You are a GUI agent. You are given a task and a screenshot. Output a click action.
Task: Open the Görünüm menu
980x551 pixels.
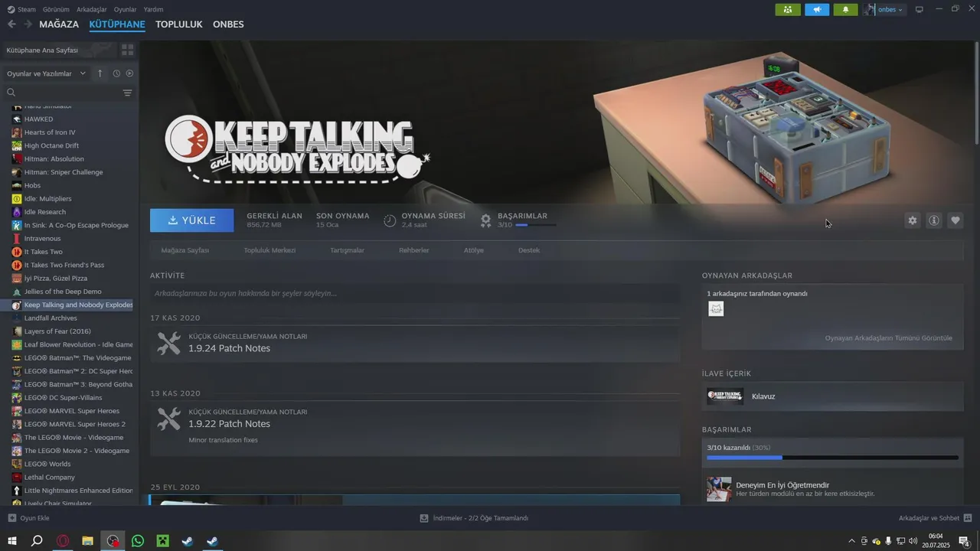pos(56,9)
